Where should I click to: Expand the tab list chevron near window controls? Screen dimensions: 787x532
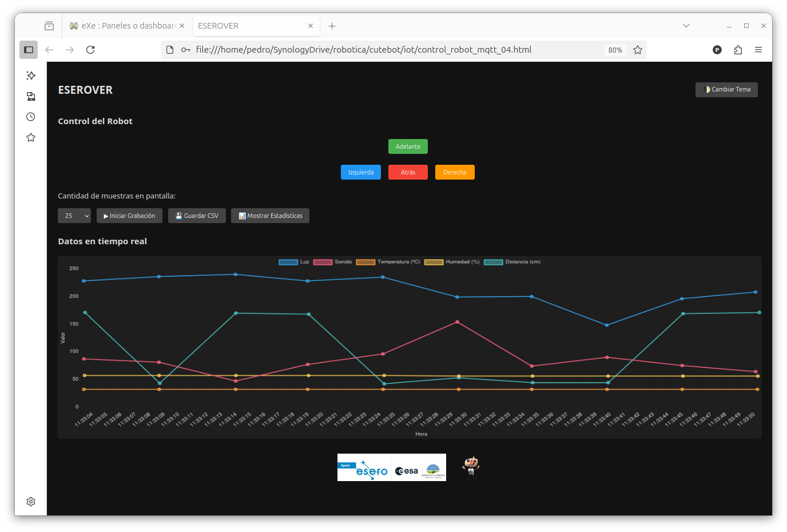pyautogui.click(x=686, y=26)
